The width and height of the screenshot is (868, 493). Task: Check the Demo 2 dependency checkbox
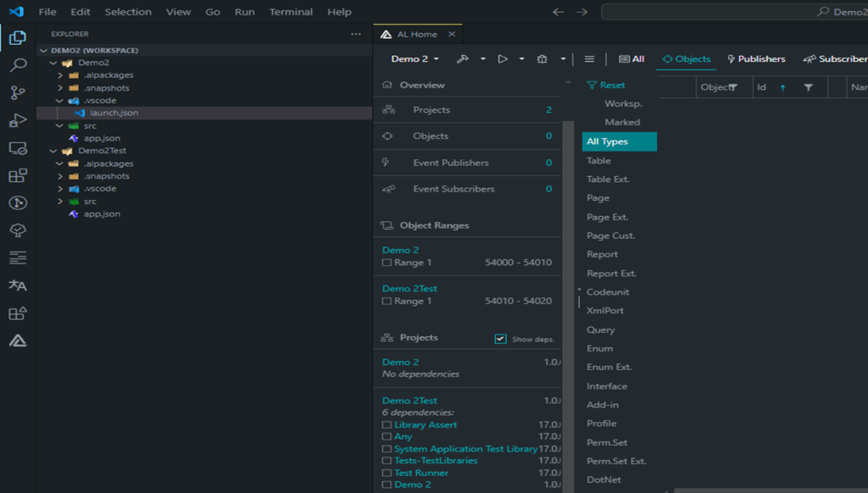(x=387, y=485)
